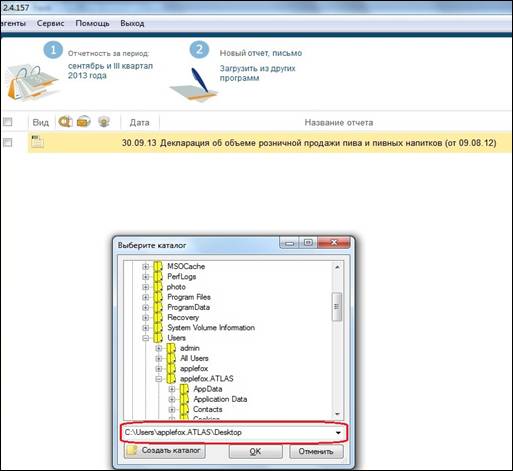Screen dimensions: 513x471
Task: Click the folder tree vertical scrollbar thumb
Action: click(x=337, y=306)
